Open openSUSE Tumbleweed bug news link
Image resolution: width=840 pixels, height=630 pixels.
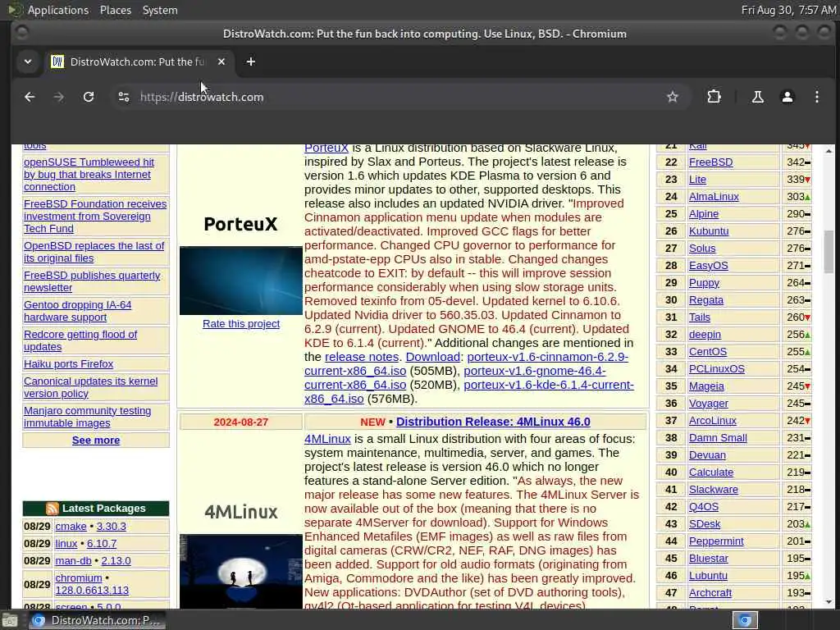[89, 175]
